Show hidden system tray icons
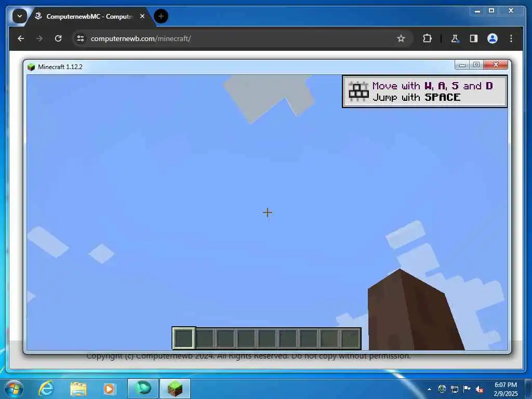This screenshot has height=399, width=532. [430, 389]
